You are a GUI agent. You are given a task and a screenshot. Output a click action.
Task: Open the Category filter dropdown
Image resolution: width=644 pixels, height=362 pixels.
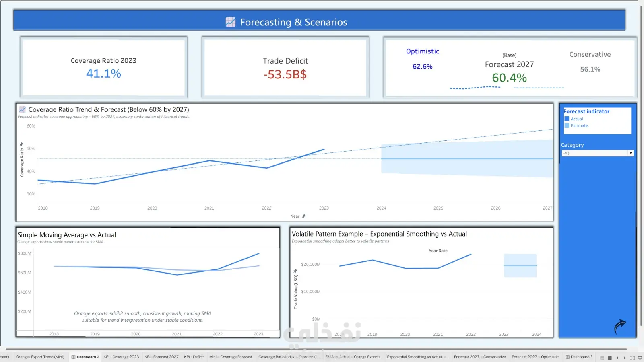click(598, 153)
